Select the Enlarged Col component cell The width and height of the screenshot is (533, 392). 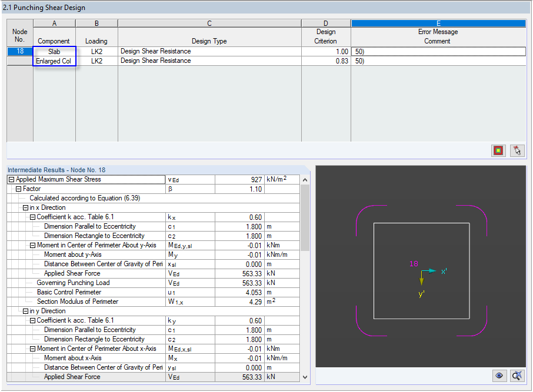[54, 61]
